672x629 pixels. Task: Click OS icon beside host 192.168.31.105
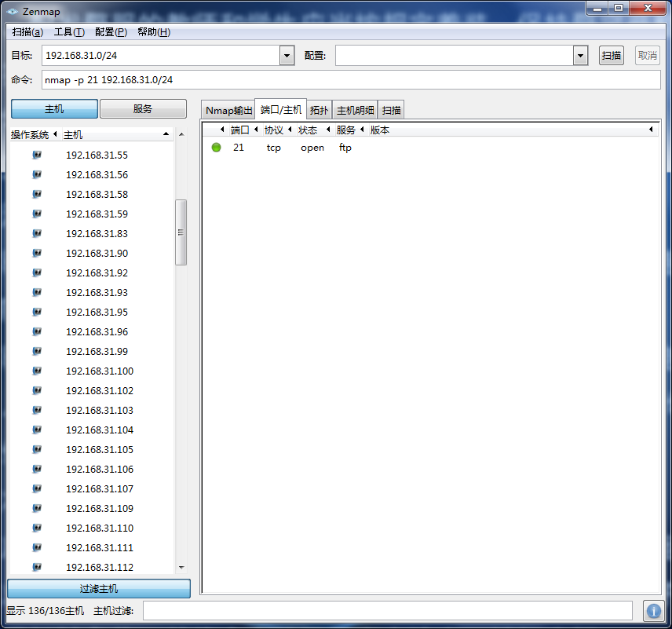(37, 449)
